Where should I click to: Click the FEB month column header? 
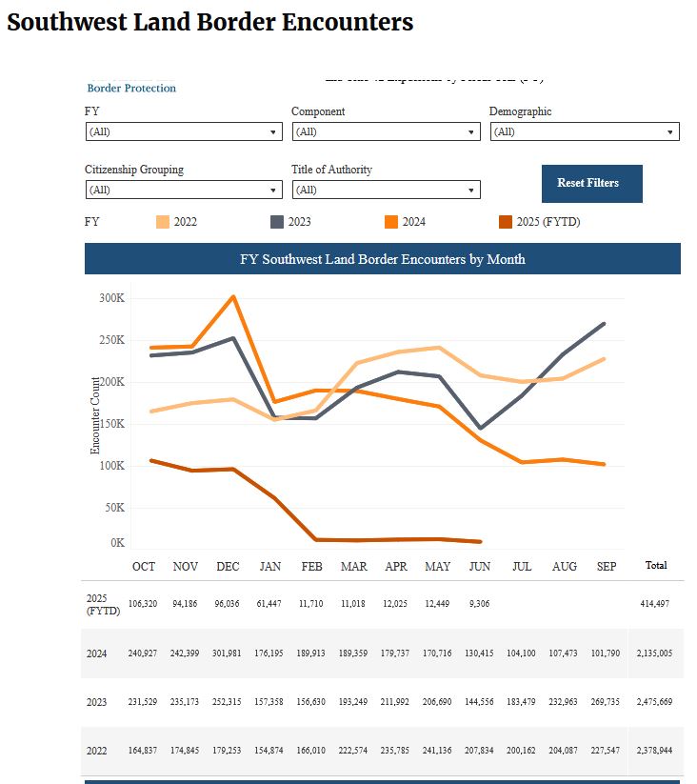click(311, 567)
